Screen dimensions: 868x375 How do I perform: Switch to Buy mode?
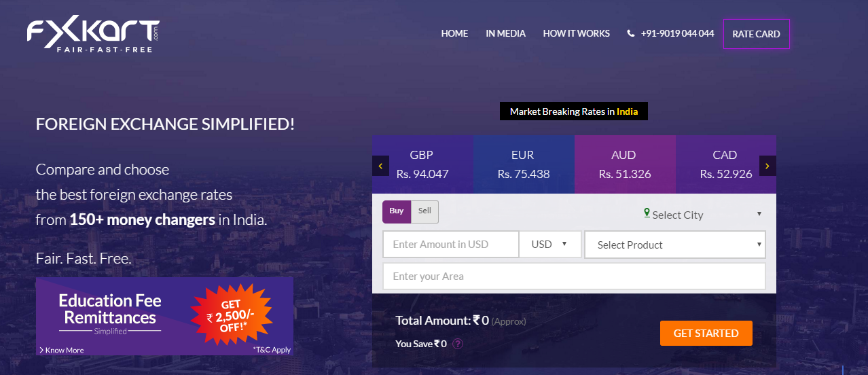pyautogui.click(x=397, y=212)
